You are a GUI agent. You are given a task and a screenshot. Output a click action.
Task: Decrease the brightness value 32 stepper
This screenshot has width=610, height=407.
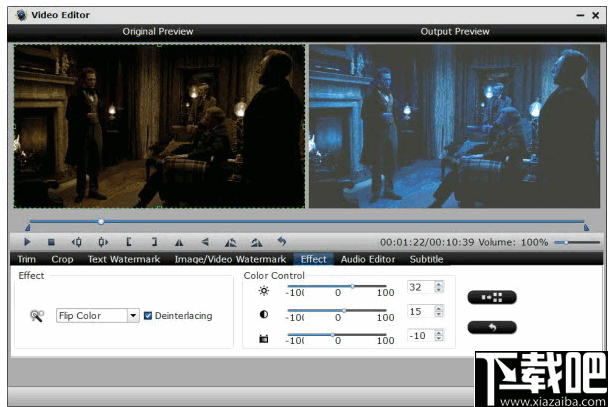click(x=439, y=289)
